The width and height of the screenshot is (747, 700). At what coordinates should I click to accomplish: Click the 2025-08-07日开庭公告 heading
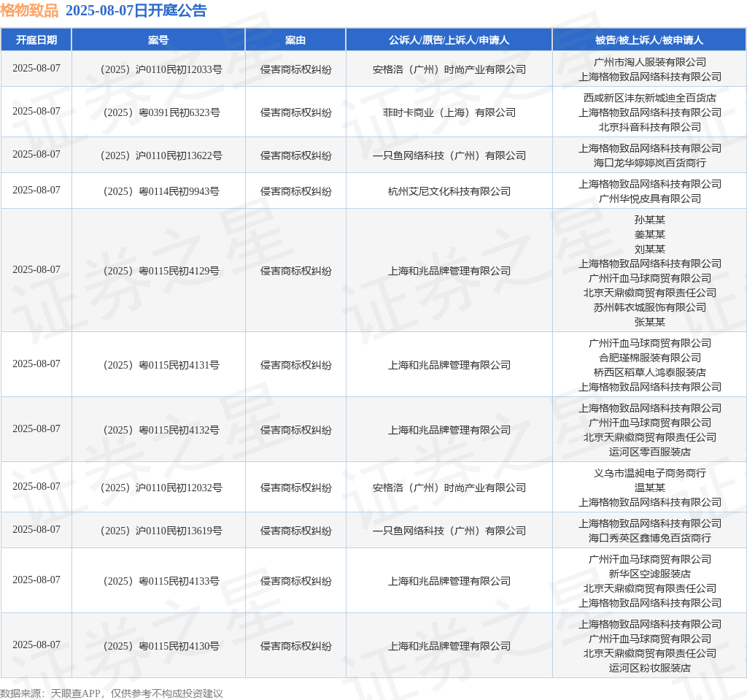pos(136,10)
